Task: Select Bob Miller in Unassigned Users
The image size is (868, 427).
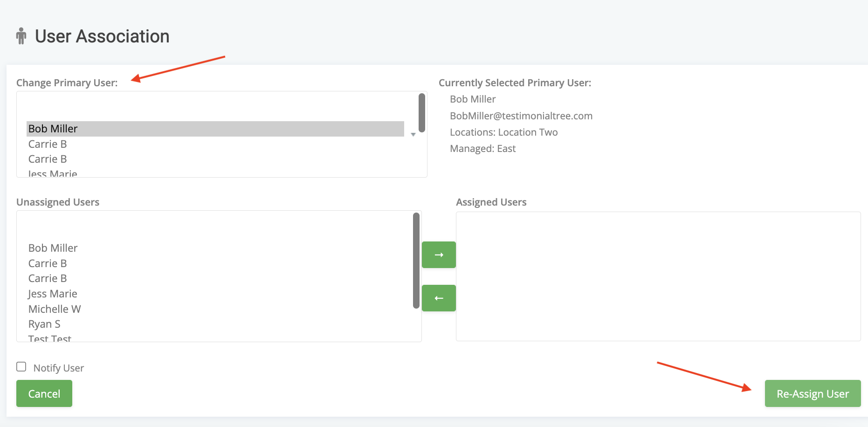Action: [x=53, y=248]
